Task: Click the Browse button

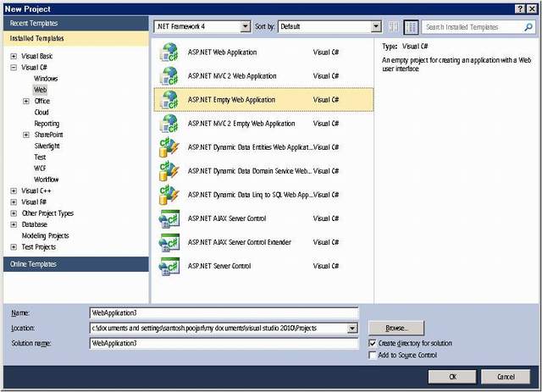Action: click(x=396, y=328)
